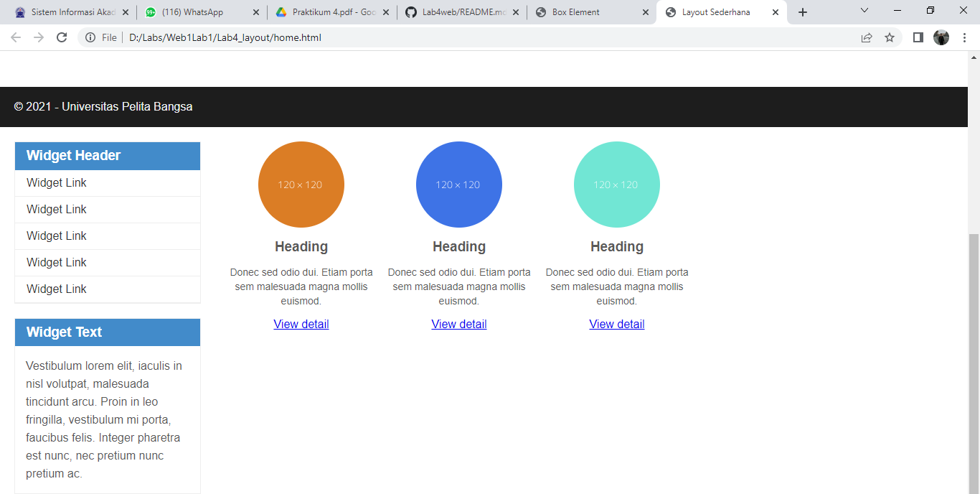Select the first Widget Link item
Image resolution: width=980 pixels, height=494 pixels.
click(x=56, y=182)
